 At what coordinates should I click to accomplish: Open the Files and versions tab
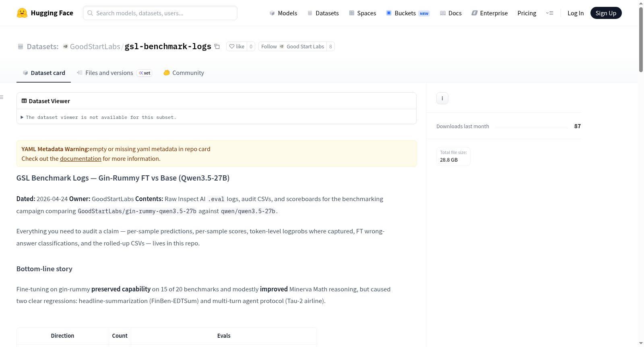click(114, 73)
